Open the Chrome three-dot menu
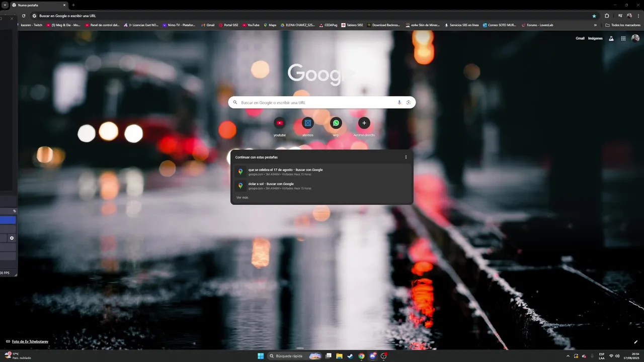644x362 pixels. pyautogui.click(x=638, y=16)
